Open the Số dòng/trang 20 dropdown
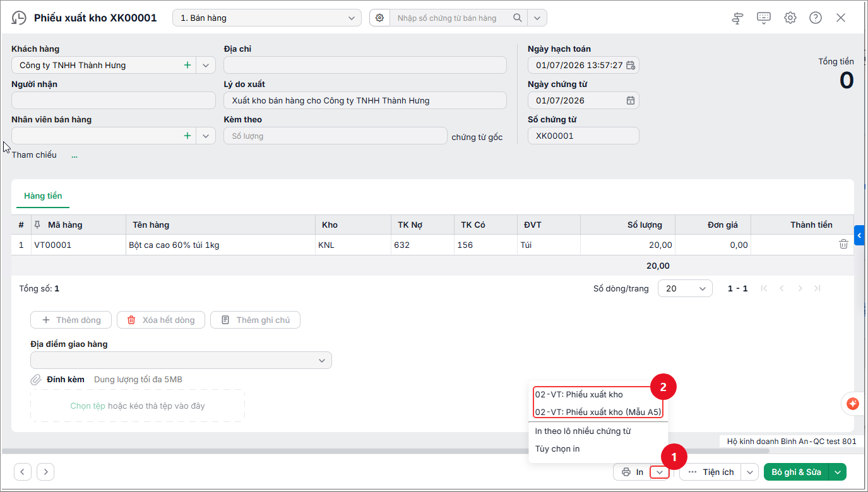The height and width of the screenshot is (492, 868). click(685, 288)
